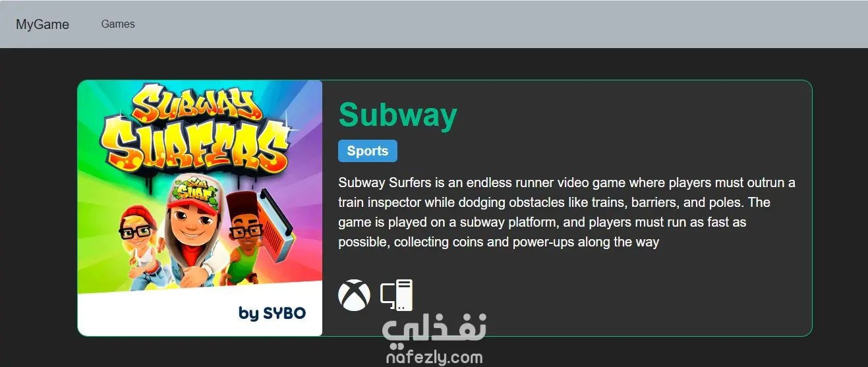Viewport: 868px width, 367px height.
Task: Open the Subway Surfers cover image
Action: tap(200, 208)
